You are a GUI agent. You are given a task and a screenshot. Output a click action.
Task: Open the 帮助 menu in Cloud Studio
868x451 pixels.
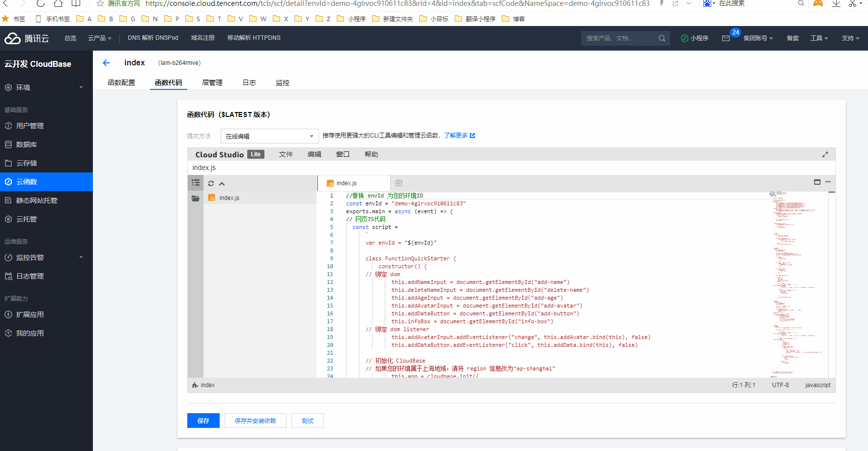point(372,154)
